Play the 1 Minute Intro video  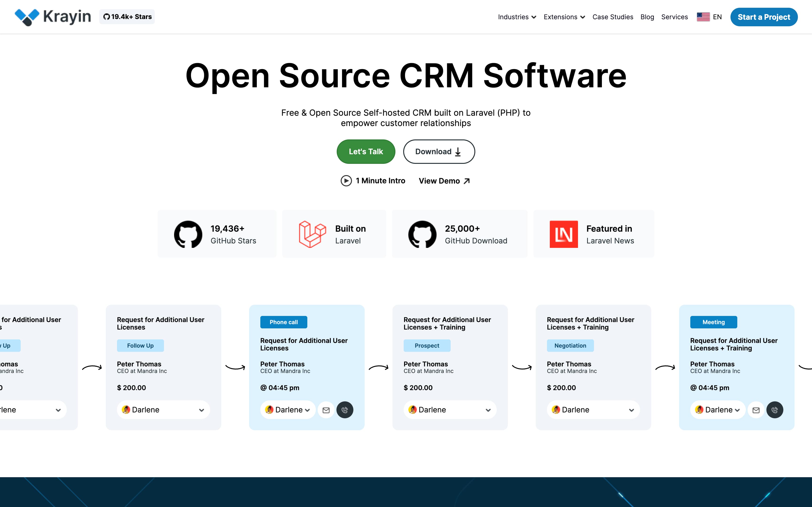coord(373,181)
